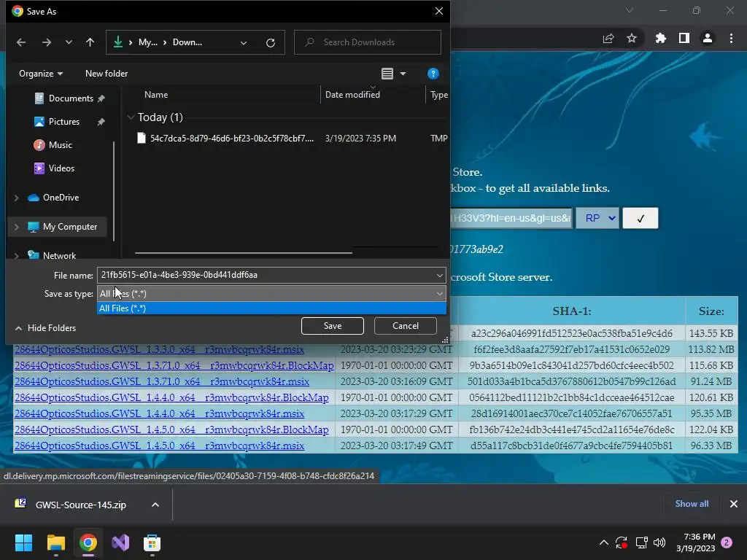Open Chrome profile icon
Screen dimensions: 747x560
(x=708, y=38)
